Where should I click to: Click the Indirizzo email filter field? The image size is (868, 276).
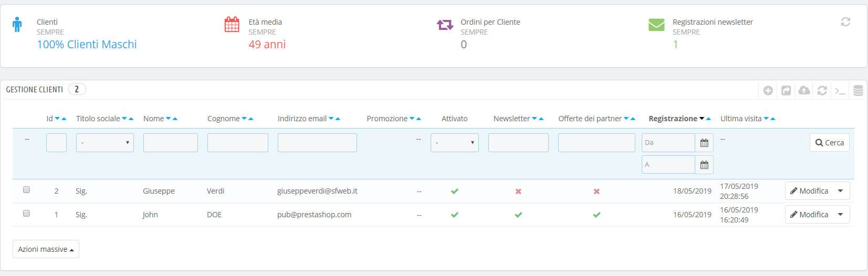pos(317,143)
